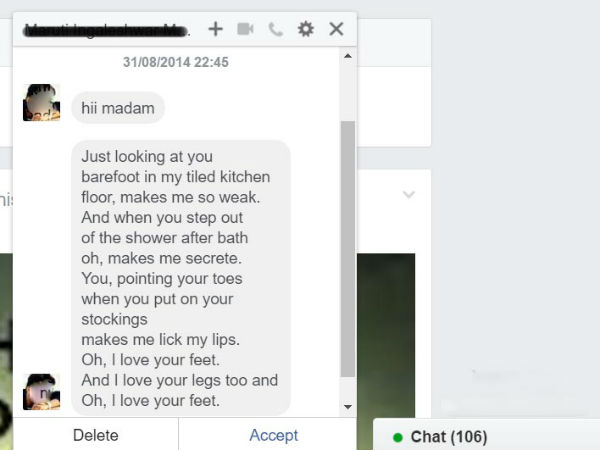600x450 pixels.
Task: Accept the message request
Action: (x=274, y=435)
